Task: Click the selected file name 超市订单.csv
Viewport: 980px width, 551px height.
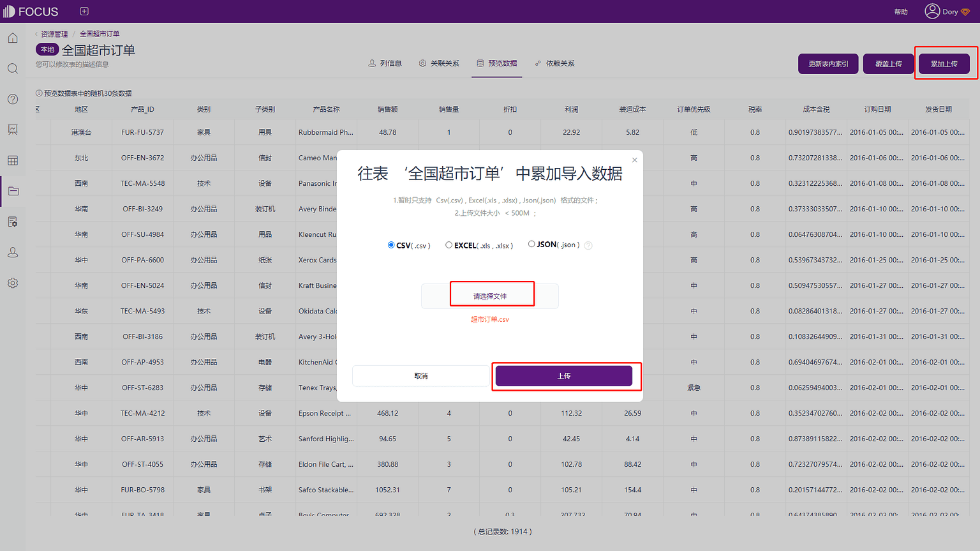Action: pos(490,319)
